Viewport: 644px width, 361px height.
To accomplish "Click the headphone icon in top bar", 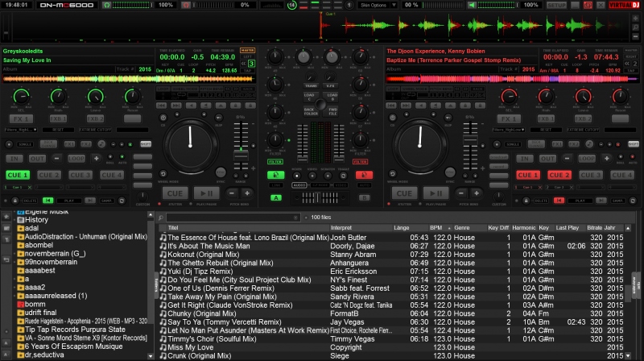I will point(107,6).
